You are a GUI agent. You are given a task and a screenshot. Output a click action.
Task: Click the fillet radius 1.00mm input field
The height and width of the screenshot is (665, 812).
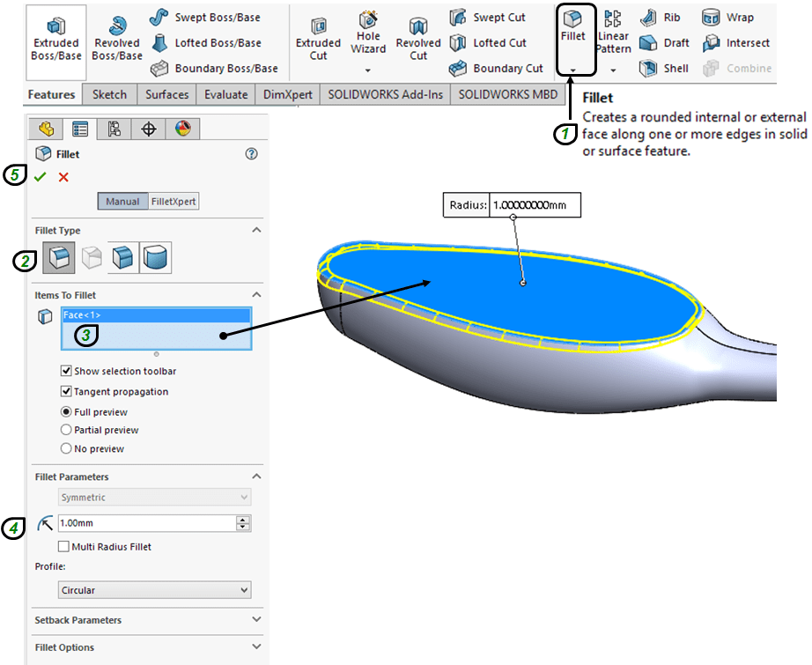click(x=145, y=524)
